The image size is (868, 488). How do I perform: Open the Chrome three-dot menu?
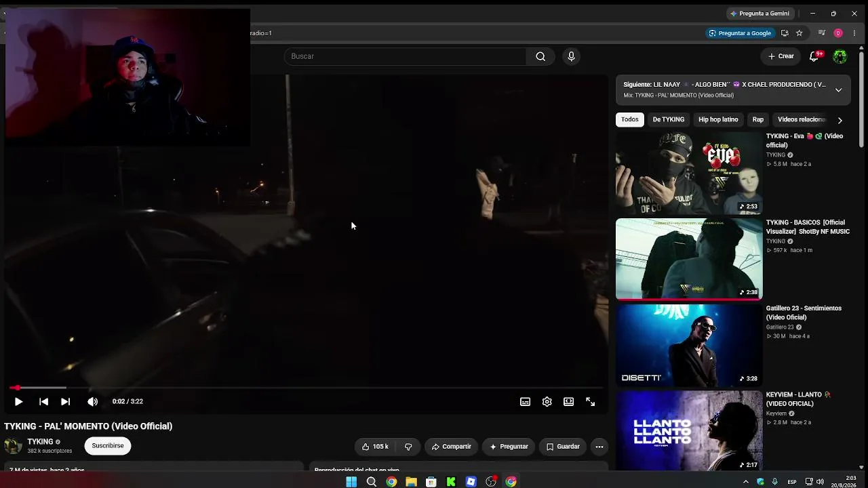[x=854, y=33]
